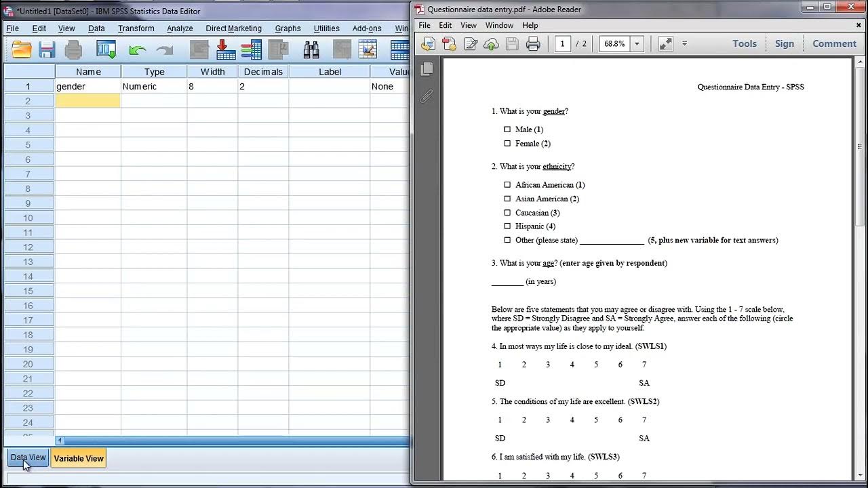
Task: Open the Analyze menu
Action: pyautogui.click(x=180, y=28)
